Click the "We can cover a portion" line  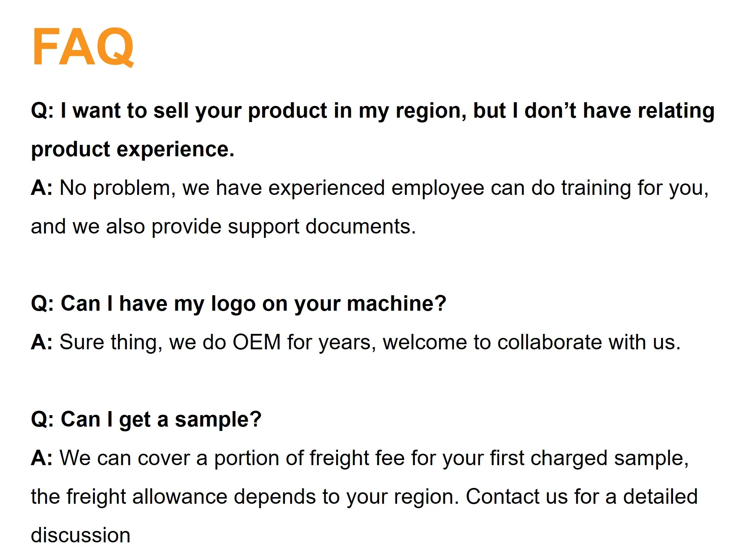tap(360, 458)
